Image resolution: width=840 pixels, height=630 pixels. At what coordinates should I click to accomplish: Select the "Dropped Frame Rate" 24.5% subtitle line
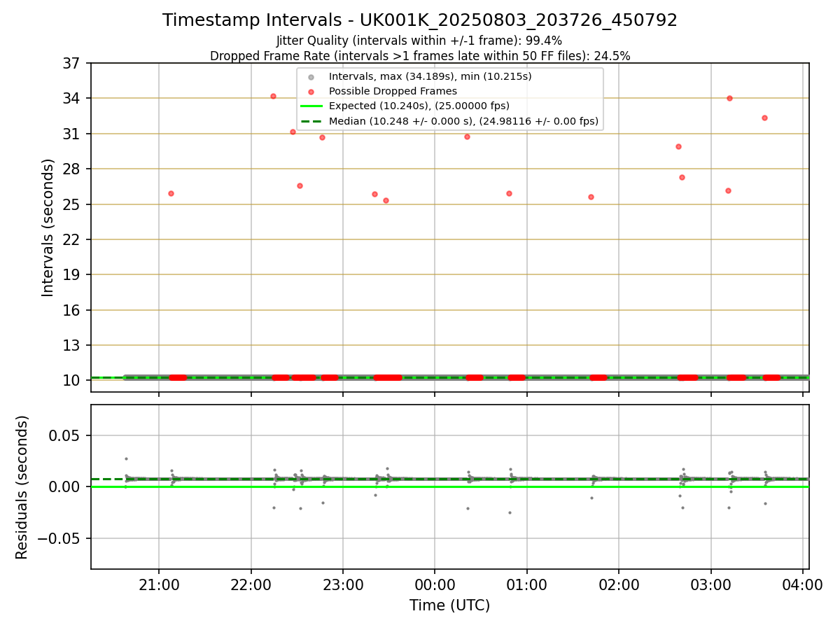pyautogui.click(x=420, y=56)
